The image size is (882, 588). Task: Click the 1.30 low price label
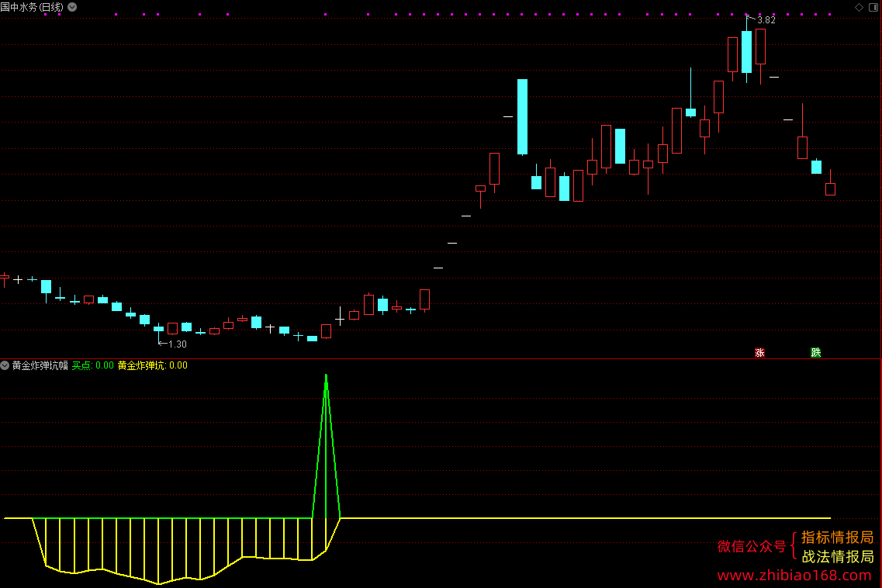[x=177, y=344]
